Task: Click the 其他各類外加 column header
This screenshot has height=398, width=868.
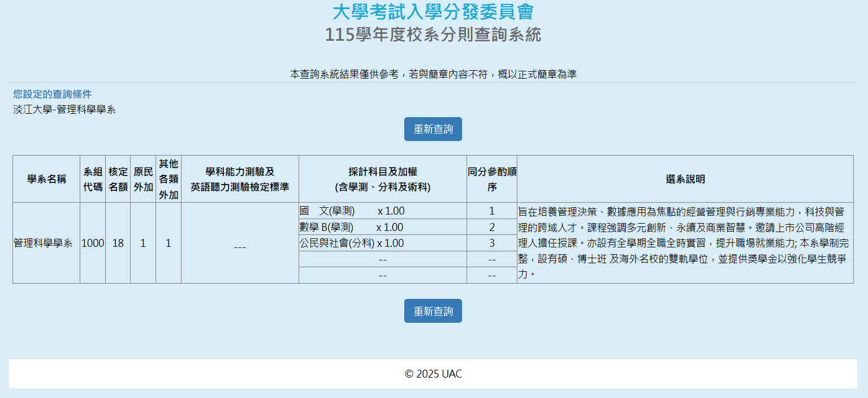Action: 168,179
